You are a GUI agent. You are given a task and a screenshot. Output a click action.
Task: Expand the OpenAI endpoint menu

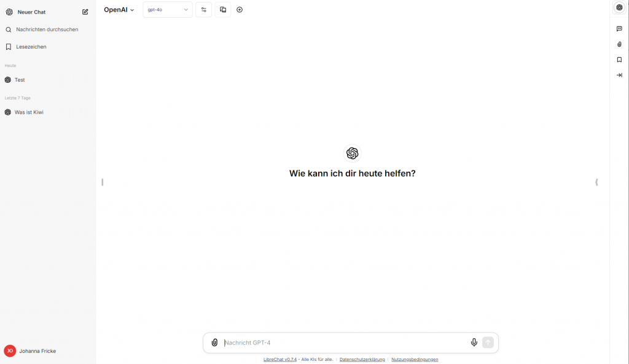click(x=119, y=10)
